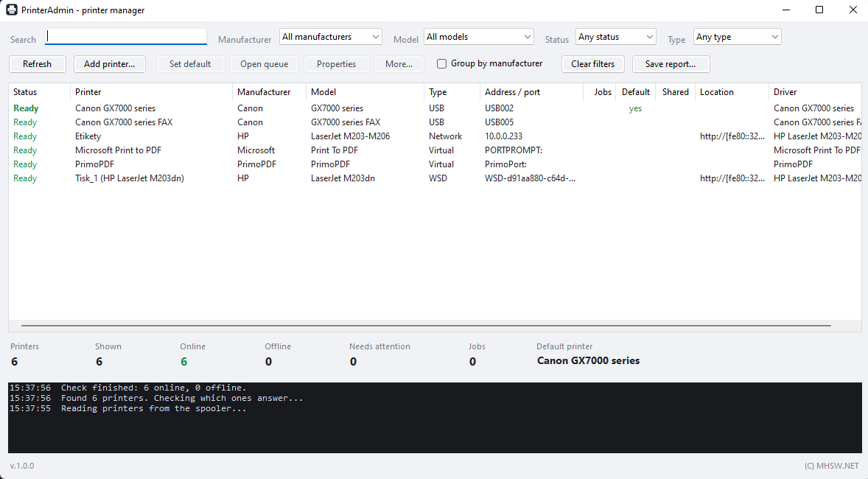868x479 pixels.
Task: Expand the Type filter dropdown
Action: click(738, 37)
